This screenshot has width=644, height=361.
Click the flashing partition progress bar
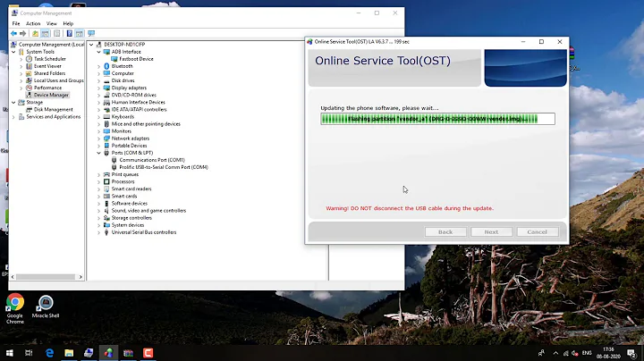pos(437,119)
